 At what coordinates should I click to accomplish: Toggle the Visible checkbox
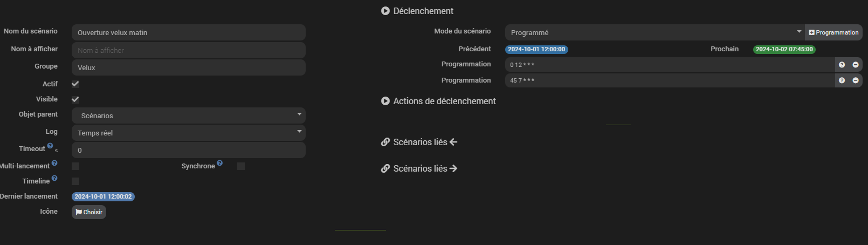(x=75, y=99)
